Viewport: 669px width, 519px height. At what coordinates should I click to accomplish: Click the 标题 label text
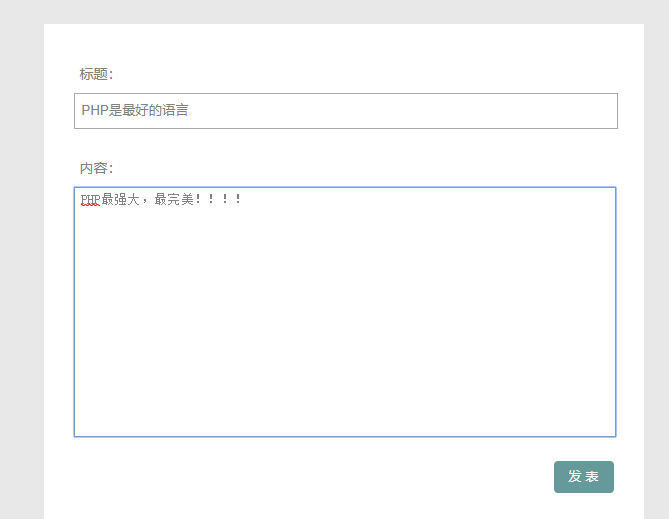[96, 74]
